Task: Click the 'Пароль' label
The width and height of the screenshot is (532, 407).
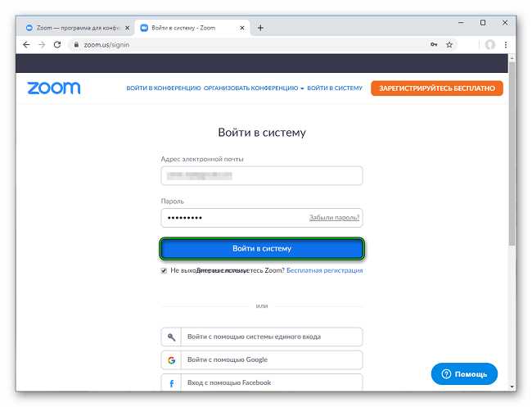Action: point(172,201)
